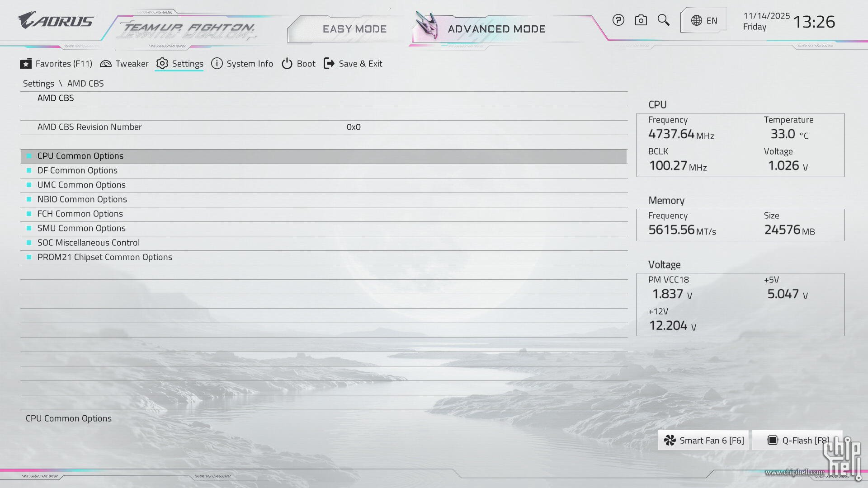
Task: Select Advanced Mode tab
Action: click(x=496, y=29)
